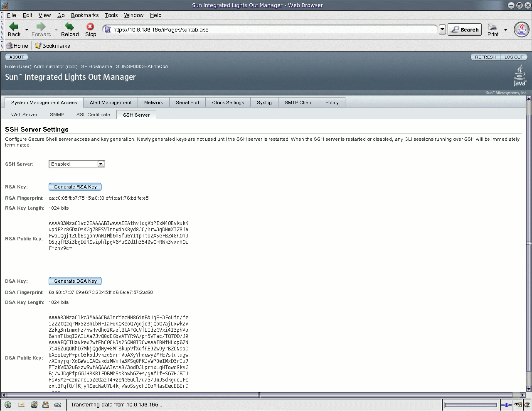Click the Stop icon
This screenshot has width=532, height=411.
(90, 27)
